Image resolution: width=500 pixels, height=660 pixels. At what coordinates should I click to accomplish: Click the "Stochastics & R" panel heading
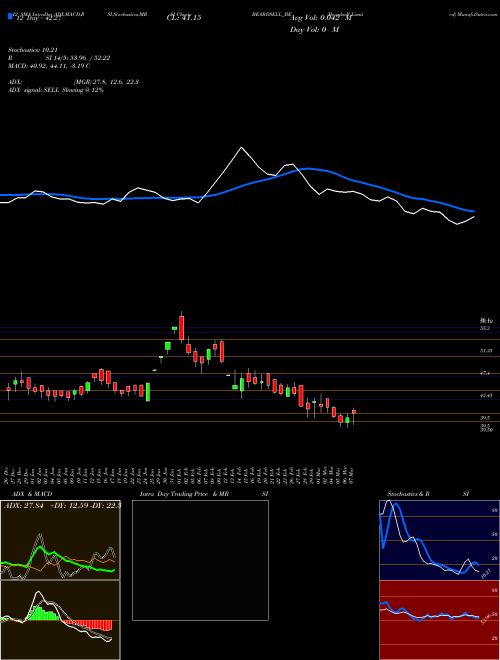coord(409,494)
